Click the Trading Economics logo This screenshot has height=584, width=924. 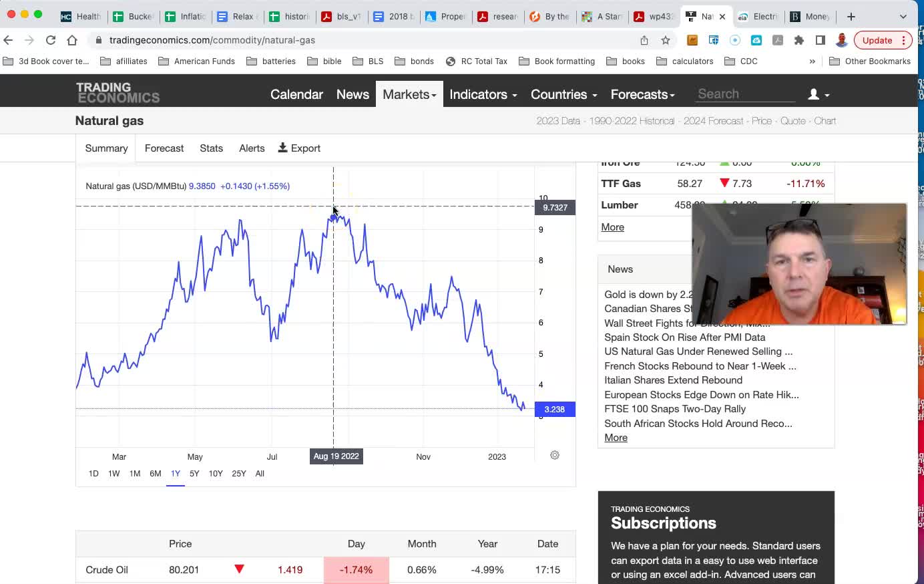(118, 93)
